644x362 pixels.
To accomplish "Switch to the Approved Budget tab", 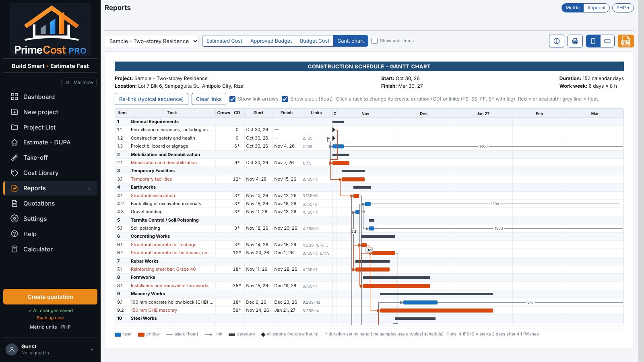I will pos(271,41).
